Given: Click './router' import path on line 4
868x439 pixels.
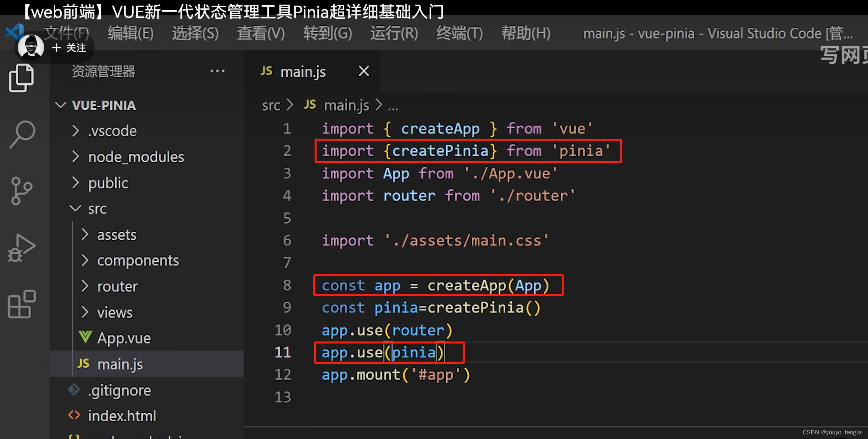Looking at the screenshot, I should (533, 196).
